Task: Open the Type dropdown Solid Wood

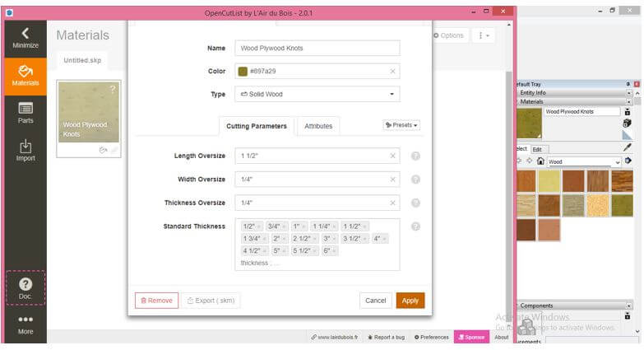Action: tap(317, 94)
